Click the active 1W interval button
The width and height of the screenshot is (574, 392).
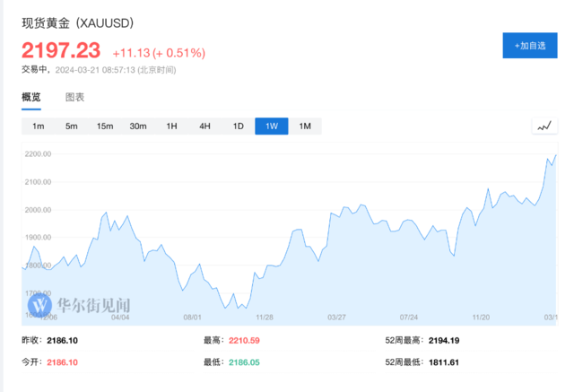(x=272, y=126)
